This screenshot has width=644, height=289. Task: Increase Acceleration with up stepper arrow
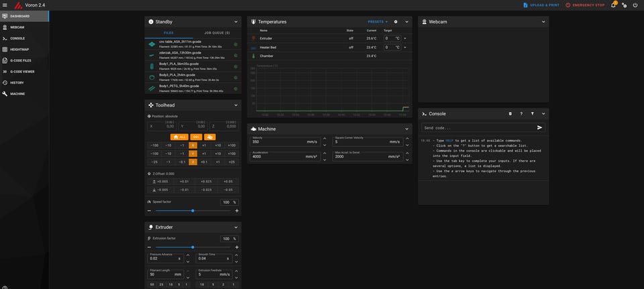click(325, 153)
